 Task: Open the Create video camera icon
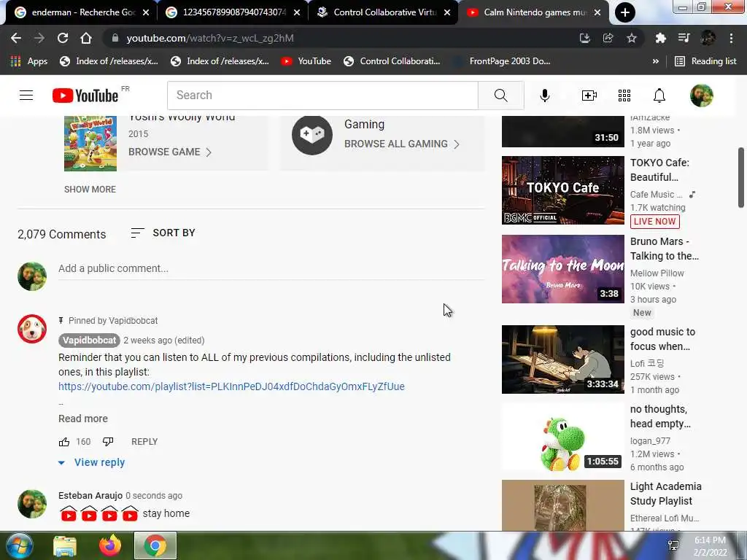click(589, 96)
